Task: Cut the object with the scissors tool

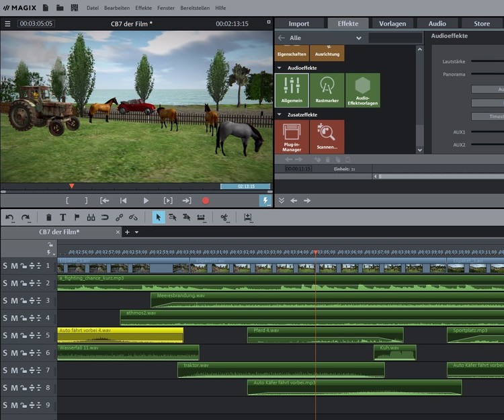Action: 224,218
